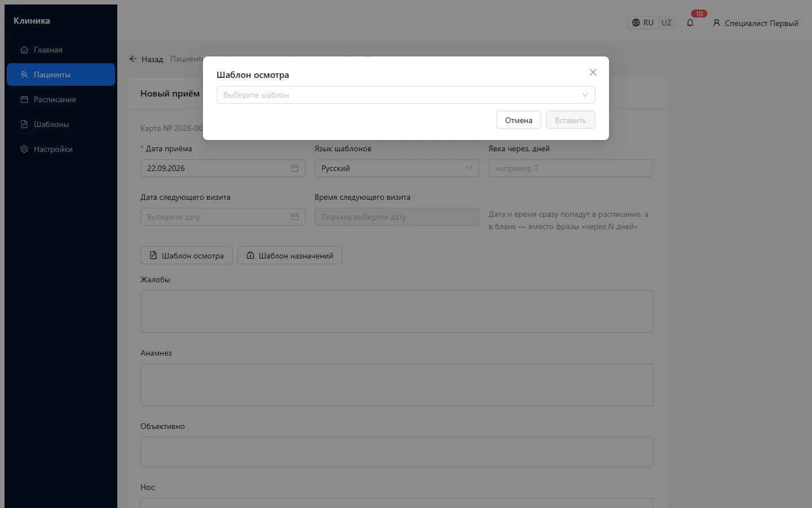Click the Пациенты breadcrumb link
812x508 pixels.
187,59
